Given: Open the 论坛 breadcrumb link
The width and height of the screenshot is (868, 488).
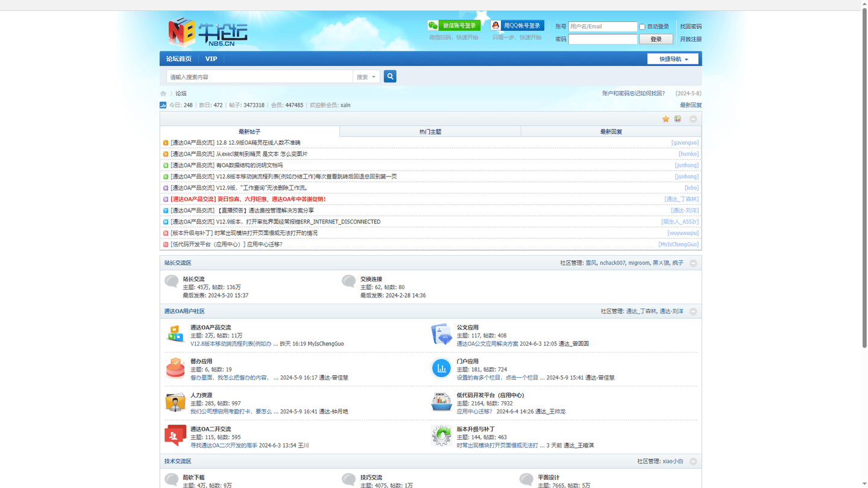Looking at the screenshot, I should tap(181, 93).
